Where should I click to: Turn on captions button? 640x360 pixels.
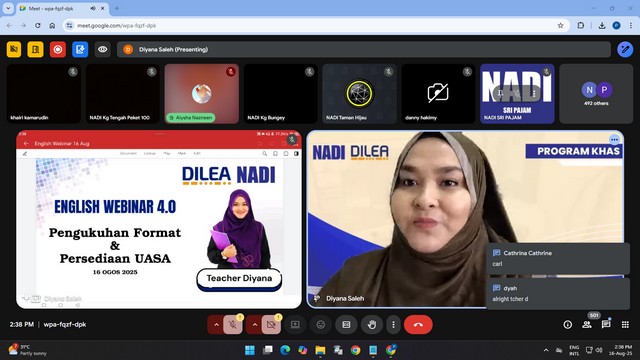[x=346, y=324]
